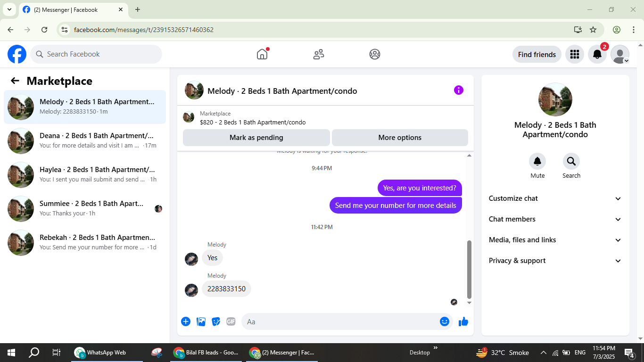Open more actions plus icon
Image resolution: width=644 pixels, height=362 pixels.
pyautogui.click(x=186, y=321)
